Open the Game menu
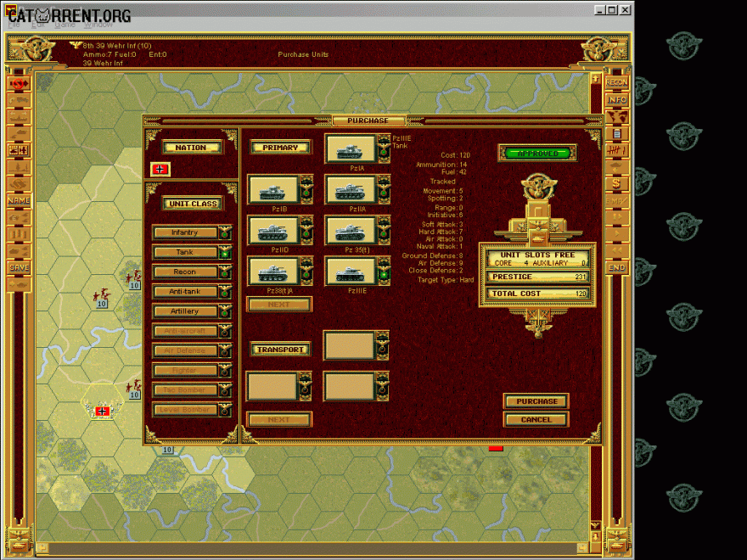 pos(65,25)
